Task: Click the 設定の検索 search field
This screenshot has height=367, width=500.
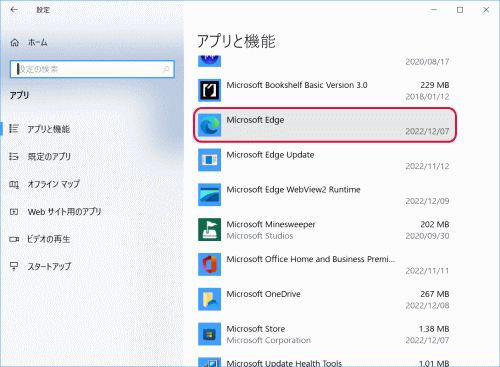Action: 92,69
